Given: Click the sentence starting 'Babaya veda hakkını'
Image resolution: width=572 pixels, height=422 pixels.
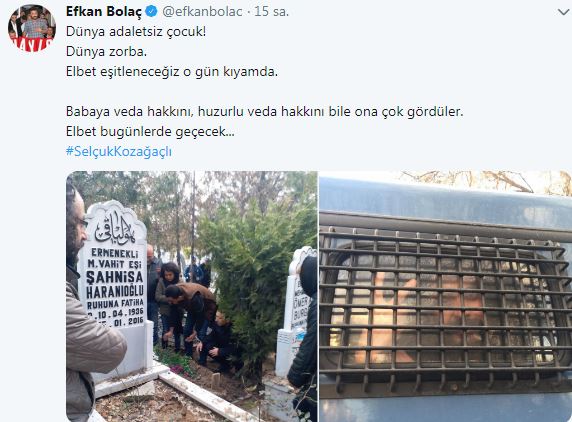Looking at the screenshot, I should pos(264,111).
